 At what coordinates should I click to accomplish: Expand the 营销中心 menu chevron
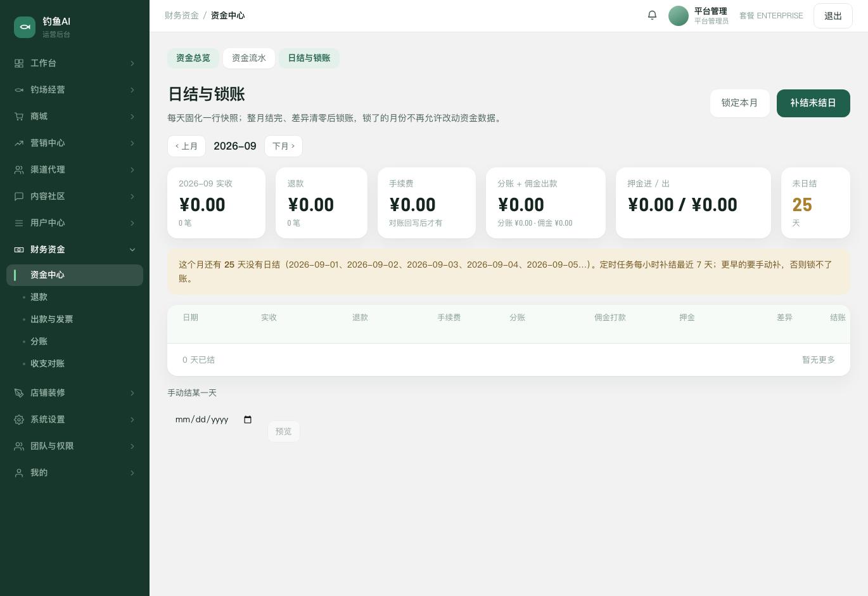tap(132, 143)
